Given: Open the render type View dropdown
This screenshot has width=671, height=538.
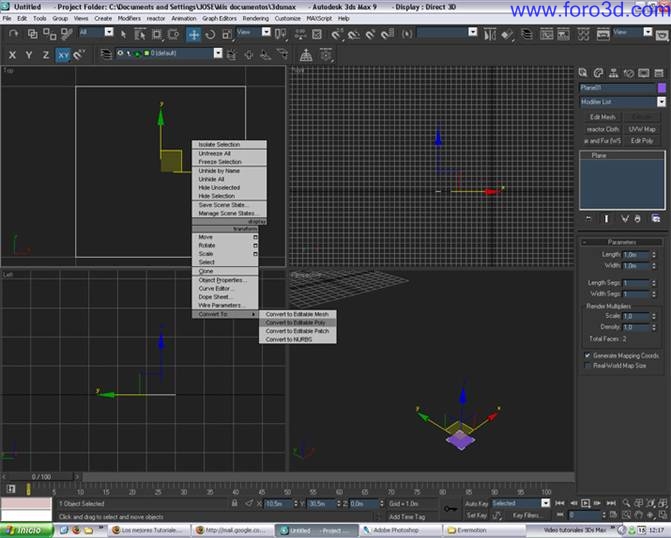Looking at the screenshot, I should click(647, 32).
